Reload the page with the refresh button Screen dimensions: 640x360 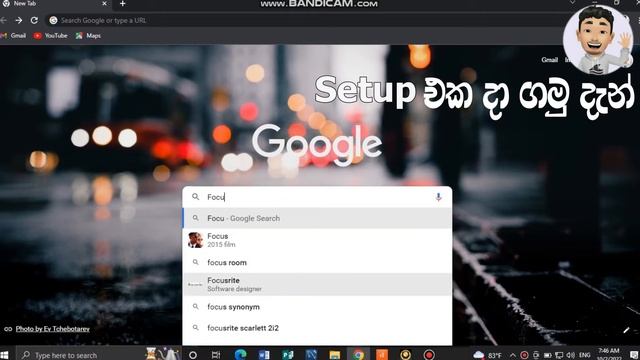(x=34, y=20)
